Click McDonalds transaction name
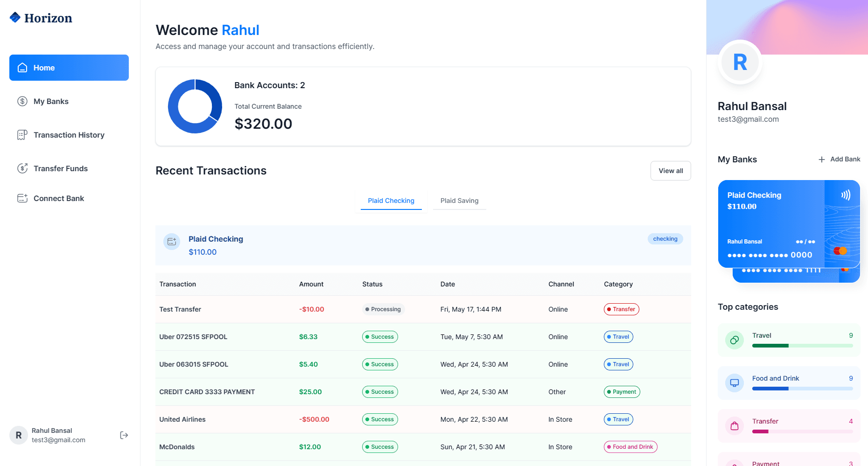 tap(177, 447)
